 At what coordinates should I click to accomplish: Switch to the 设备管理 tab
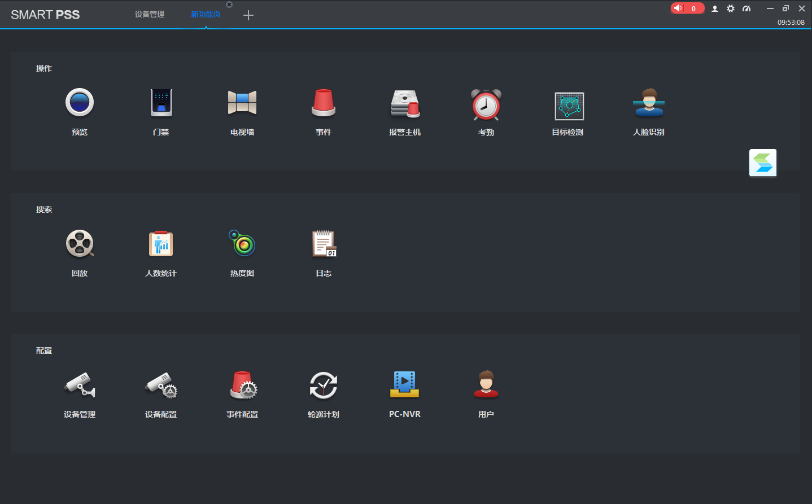tap(150, 14)
